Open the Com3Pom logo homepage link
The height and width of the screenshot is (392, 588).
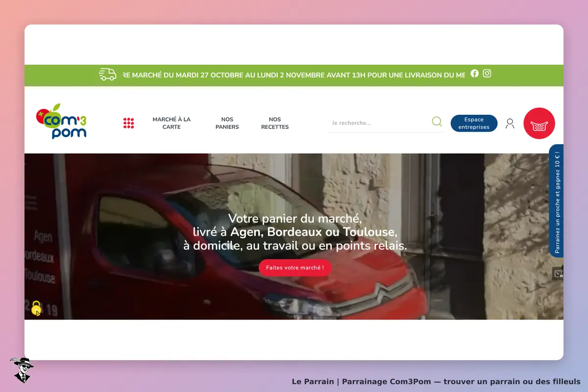61,122
